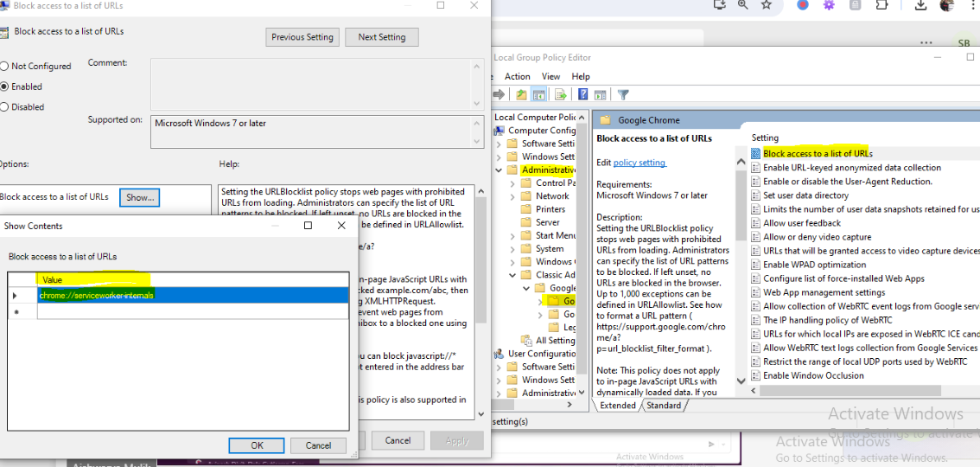Expand the System tree node
This screenshot has height=467, width=980.
512,249
